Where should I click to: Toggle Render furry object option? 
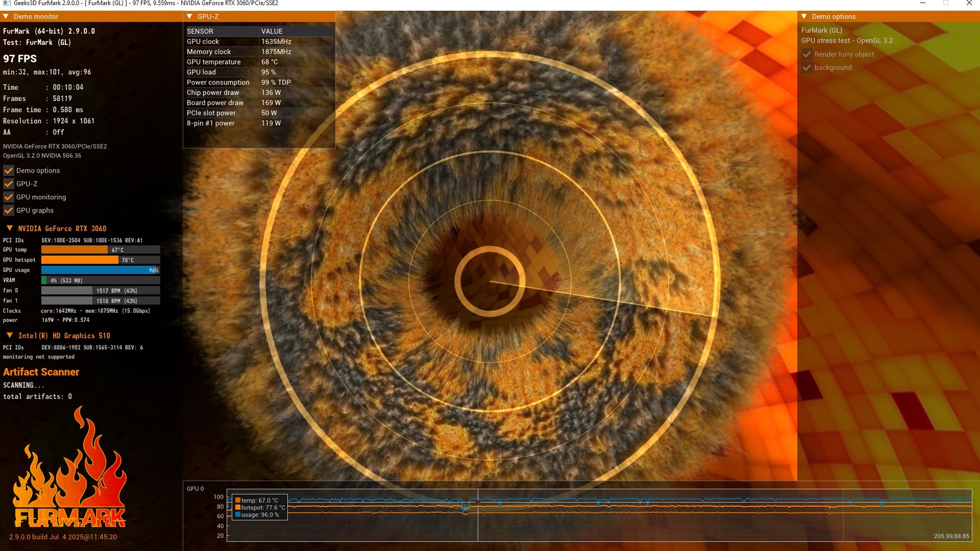click(x=807, y=54)
